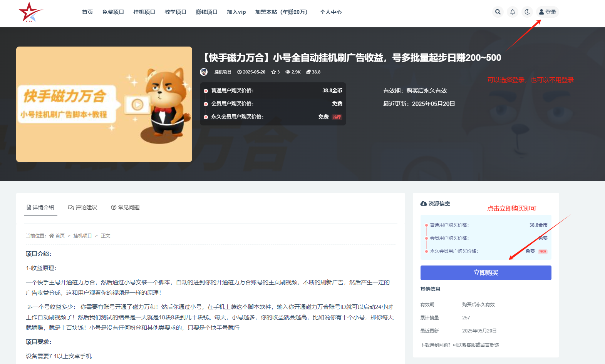Click the 资源信息 cloud download icon
The image size is (605, 364).
point(424,204)
